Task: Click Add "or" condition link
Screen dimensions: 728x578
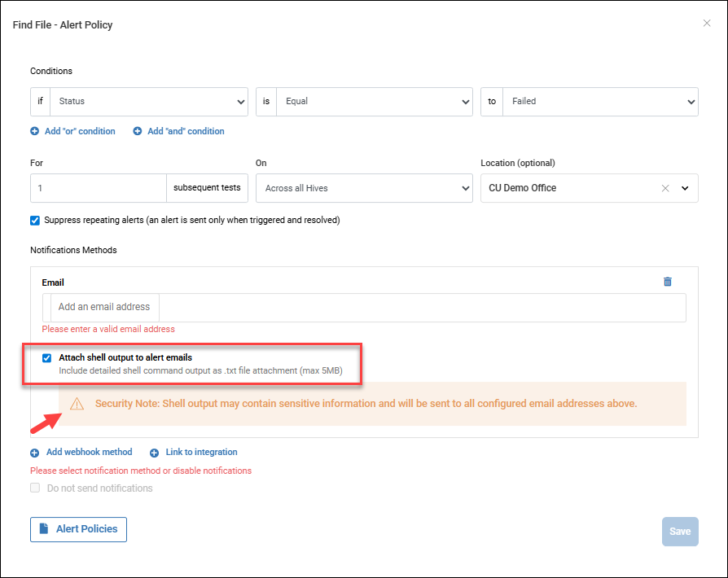Action: pyautogui.click(x=80, y=131)
